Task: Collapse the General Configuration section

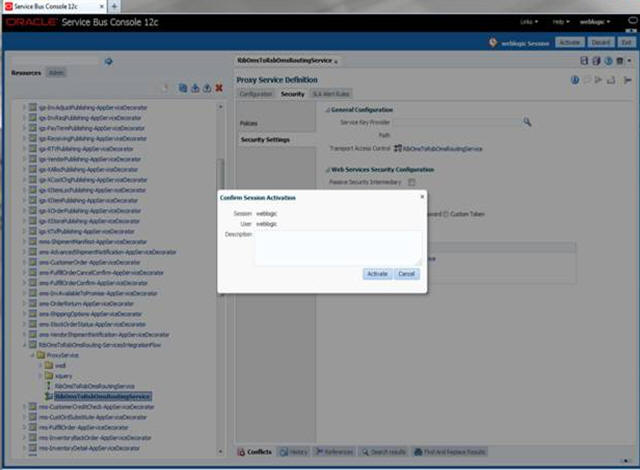Action: (x=327, y=110)
